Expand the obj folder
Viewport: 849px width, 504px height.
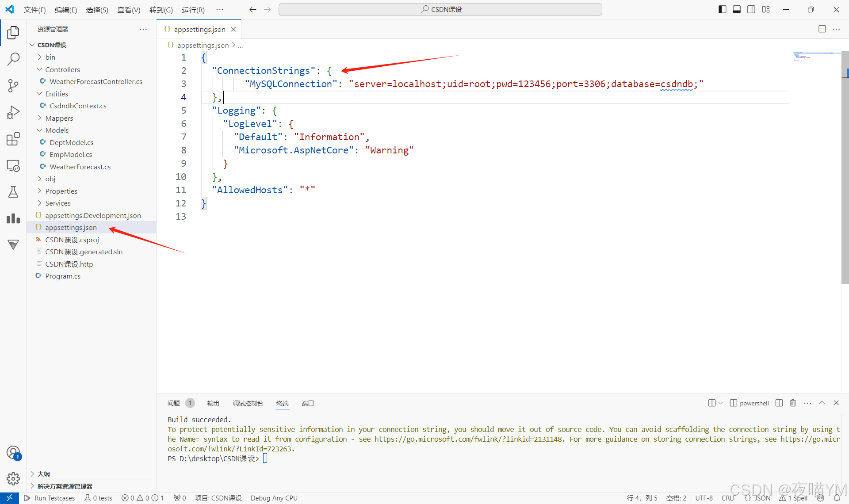(91, 179)
